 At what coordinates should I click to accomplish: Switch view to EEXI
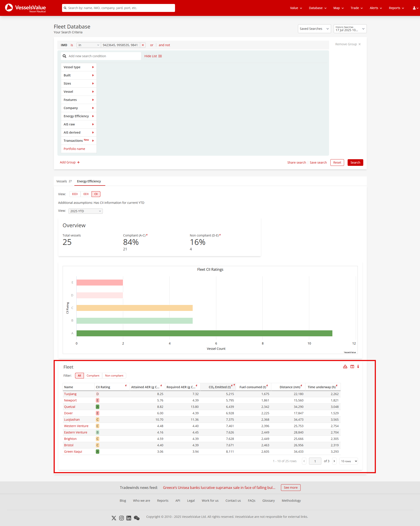[86, 194]
